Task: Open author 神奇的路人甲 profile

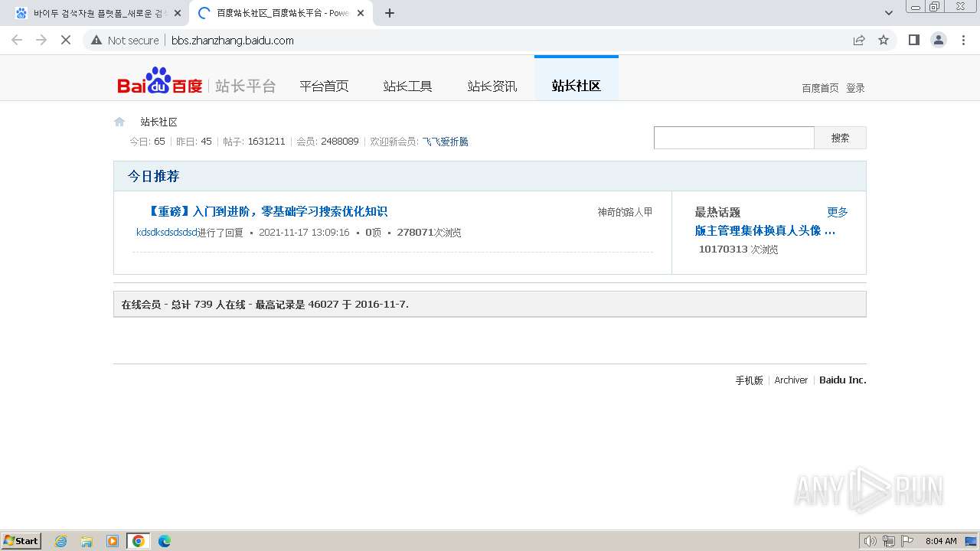Action: (x=625, y=212)
